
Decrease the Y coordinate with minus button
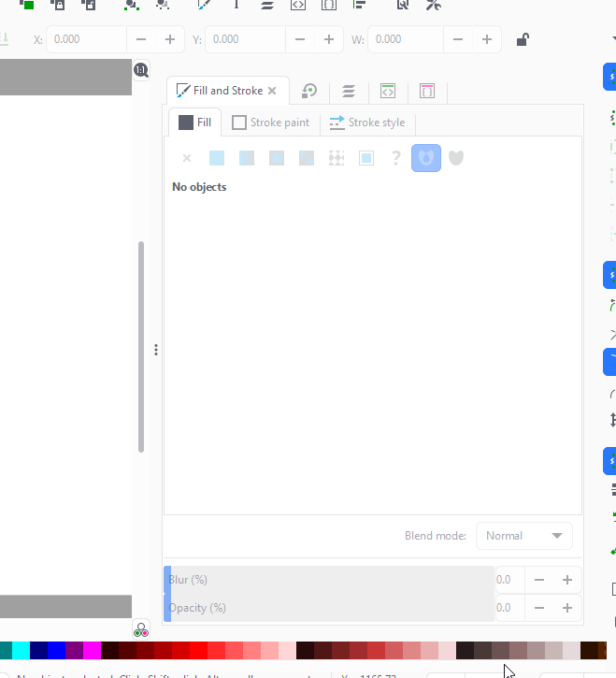coord(300,39)
